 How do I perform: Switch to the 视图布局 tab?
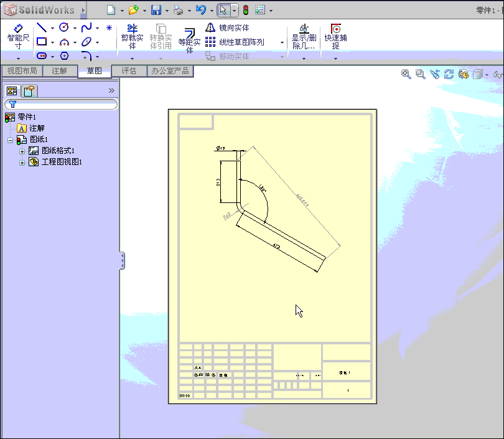tap(22, 71)
